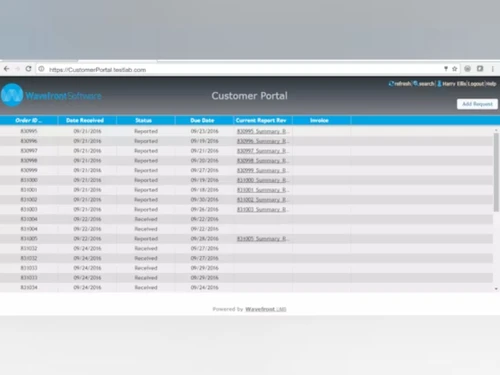Image resolution: width=500 pixels, height=375 pixels.
Task: Open the 831000 Summary report link
Action: click(x=263, y=180)
